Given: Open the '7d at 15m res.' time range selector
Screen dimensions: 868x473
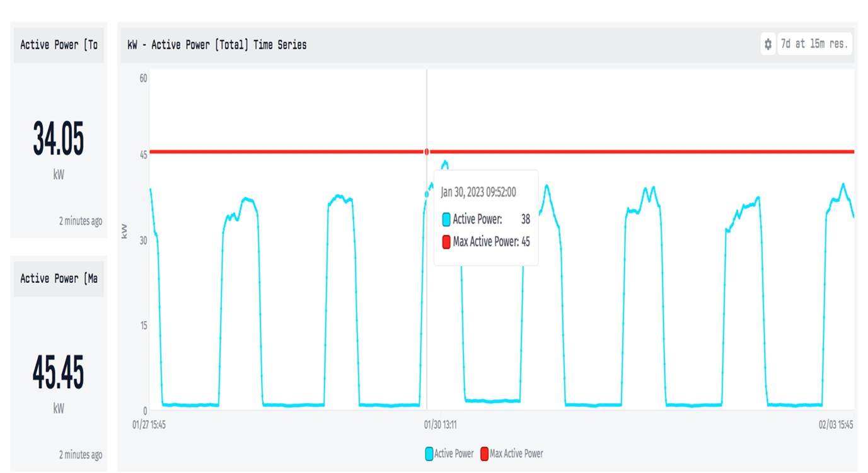Looking at the screenshot, I should click(x=814, y=45).
